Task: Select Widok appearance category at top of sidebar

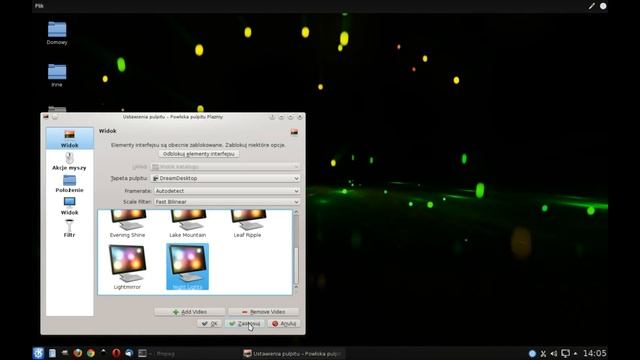Action: (69, 139)
